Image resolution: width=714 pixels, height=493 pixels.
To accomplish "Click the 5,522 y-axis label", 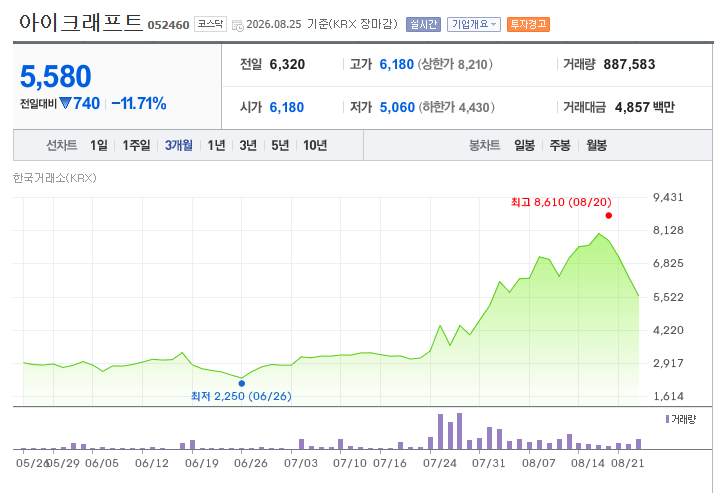I will (x=668, y=297).
